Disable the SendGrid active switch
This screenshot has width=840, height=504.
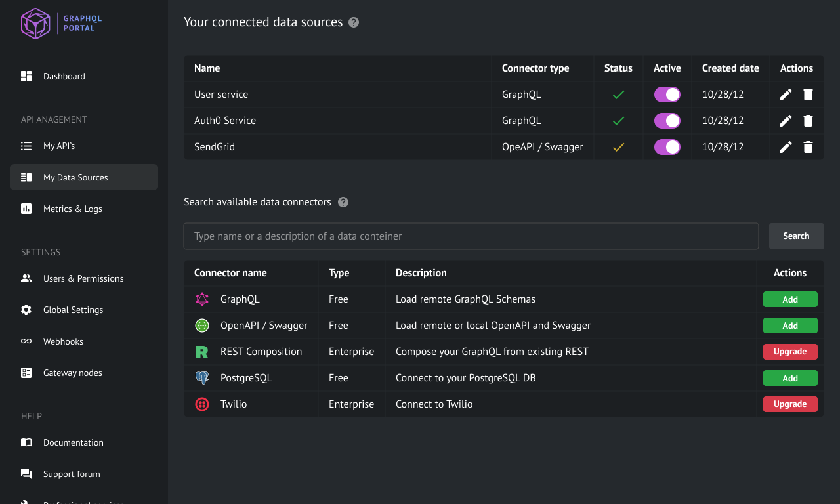[x=667, y=147]
